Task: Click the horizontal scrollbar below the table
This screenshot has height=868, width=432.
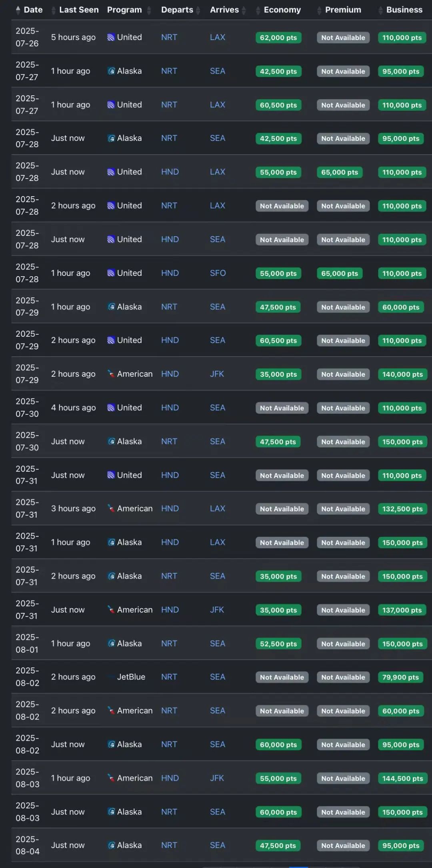Action: coord(298,866)
